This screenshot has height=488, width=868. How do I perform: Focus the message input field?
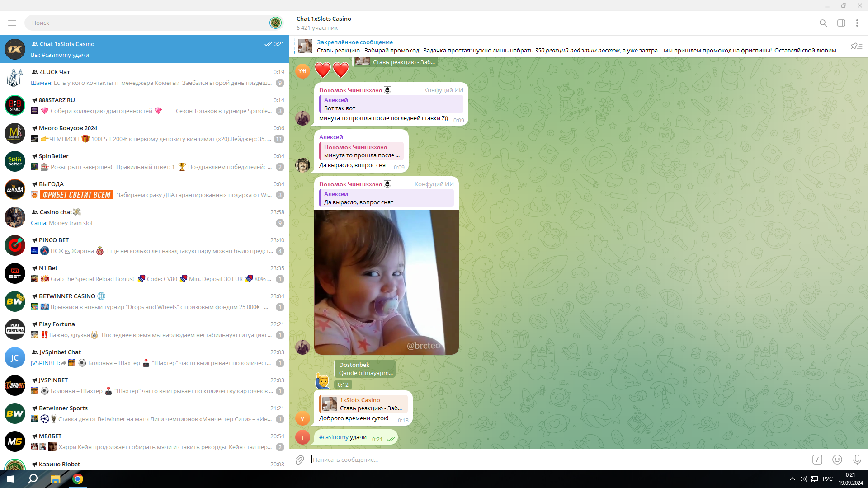(x=556, y=460)
